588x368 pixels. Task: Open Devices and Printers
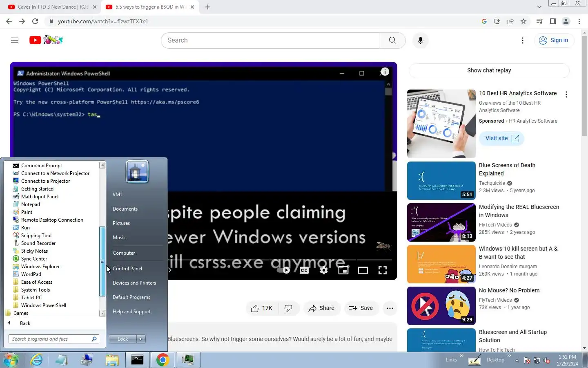[x=134, y=283]
